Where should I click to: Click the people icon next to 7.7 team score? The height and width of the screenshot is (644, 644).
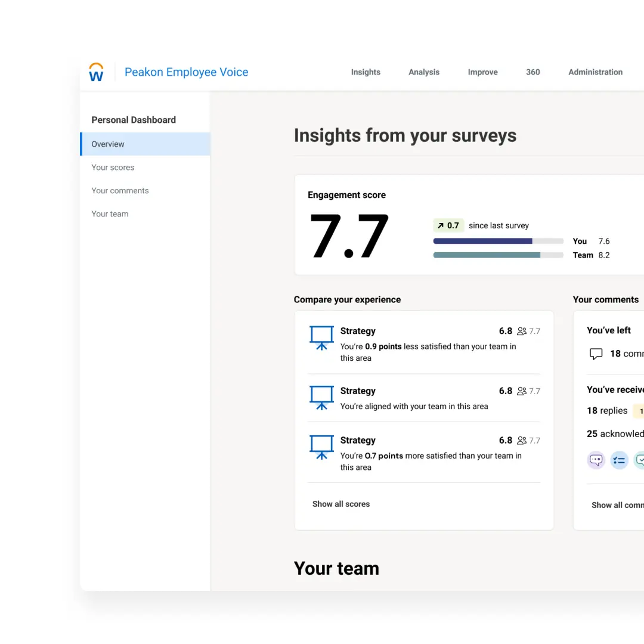(x=522, y=331)
